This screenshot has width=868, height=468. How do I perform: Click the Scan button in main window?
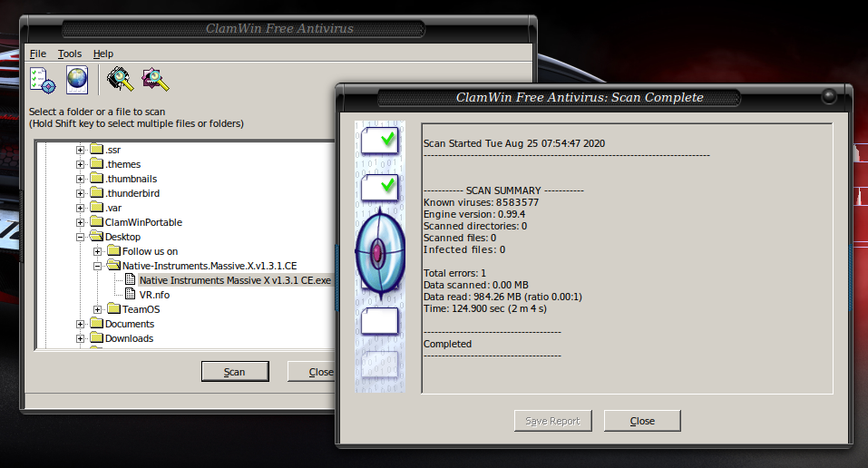point(235,372)
